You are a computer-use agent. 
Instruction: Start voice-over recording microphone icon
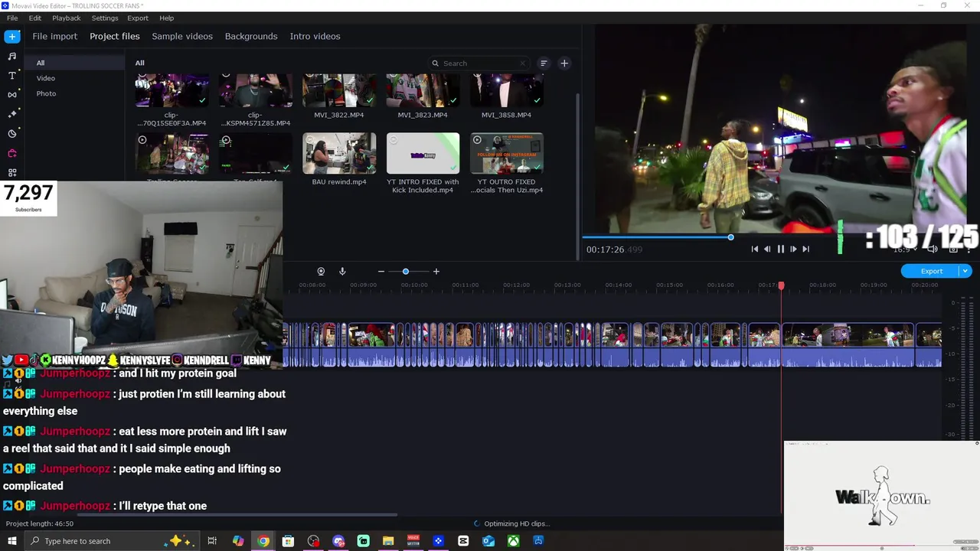click(342, 272)
